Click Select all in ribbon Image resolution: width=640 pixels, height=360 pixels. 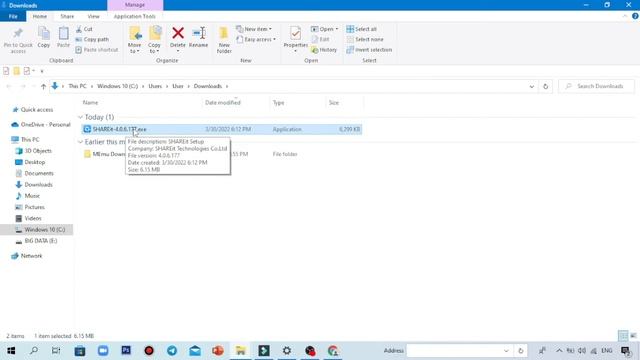pos(362,29)
